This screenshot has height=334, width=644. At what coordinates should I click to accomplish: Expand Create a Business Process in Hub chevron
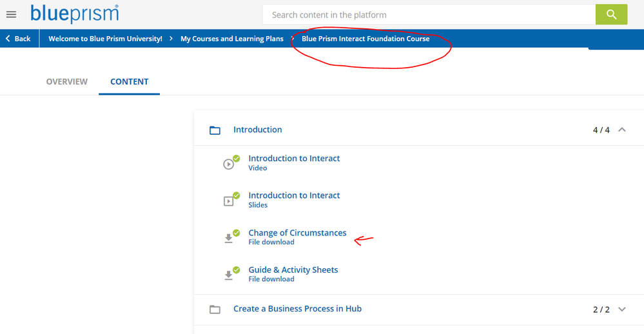coord(622,309)
